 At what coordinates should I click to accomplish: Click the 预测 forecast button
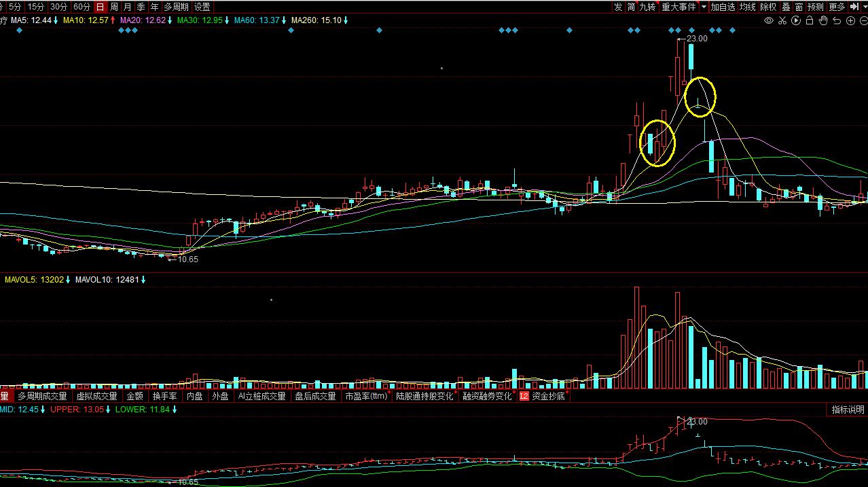point(816,7)
